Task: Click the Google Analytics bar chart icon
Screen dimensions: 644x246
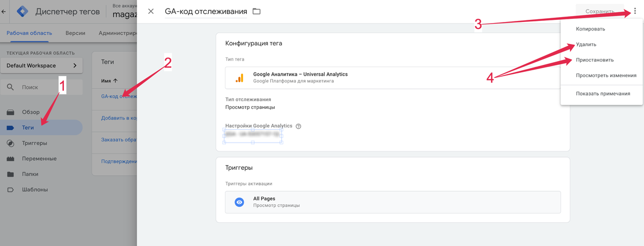Action: tap(239, 78)
